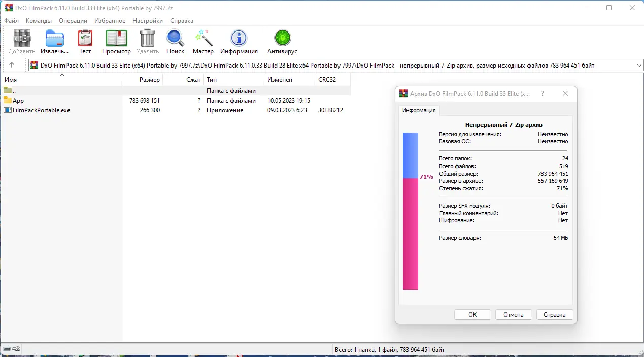Sort by the Тип column header
Screen dimensions: 644x357
[234, 80]
